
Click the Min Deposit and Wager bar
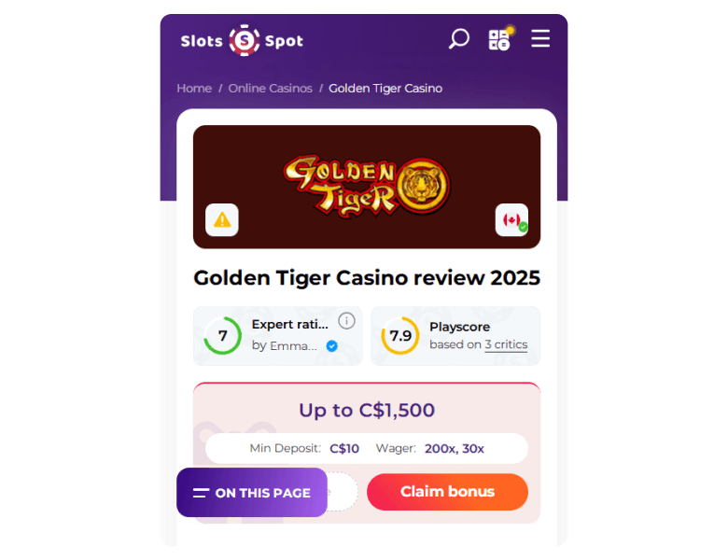point(367,449)
